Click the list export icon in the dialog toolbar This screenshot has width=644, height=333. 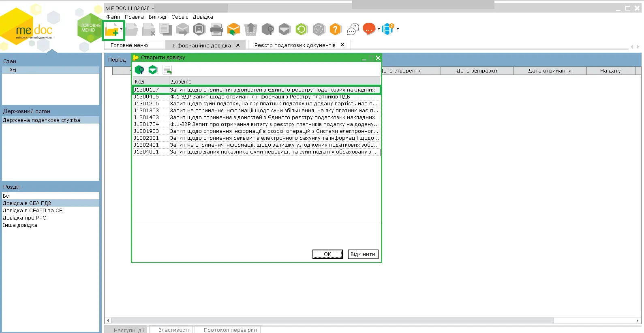coord(167,70)
